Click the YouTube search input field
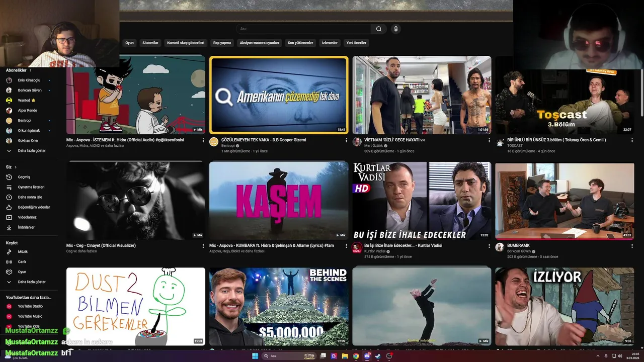The height and width of the screenshot is (362, 644). [x=303, y=29]
